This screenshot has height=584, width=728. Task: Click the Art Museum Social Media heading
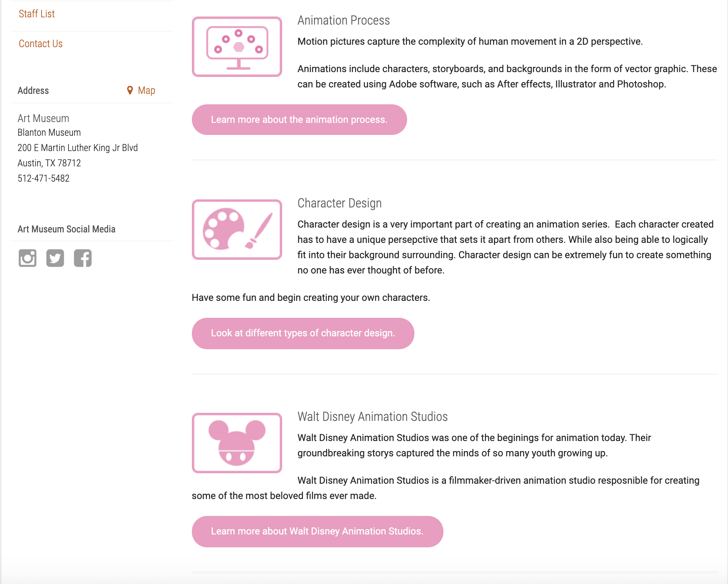tap(67, 229)
